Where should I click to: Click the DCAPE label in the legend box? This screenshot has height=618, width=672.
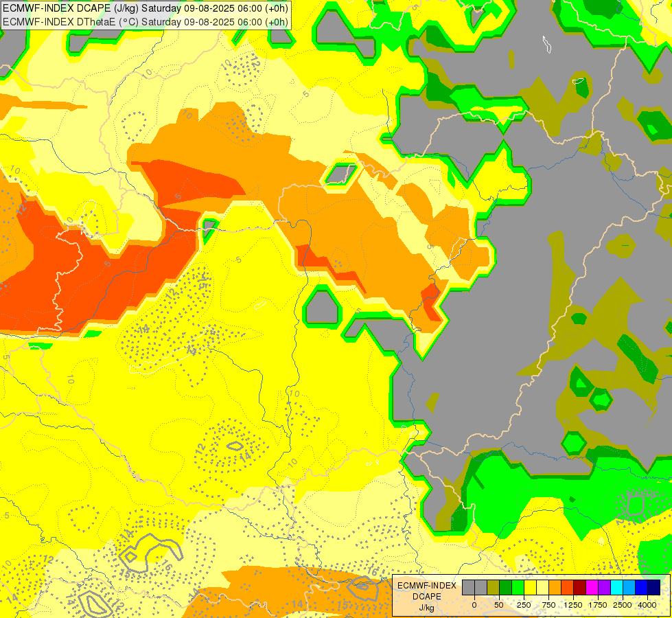click(x=426, y=597)
